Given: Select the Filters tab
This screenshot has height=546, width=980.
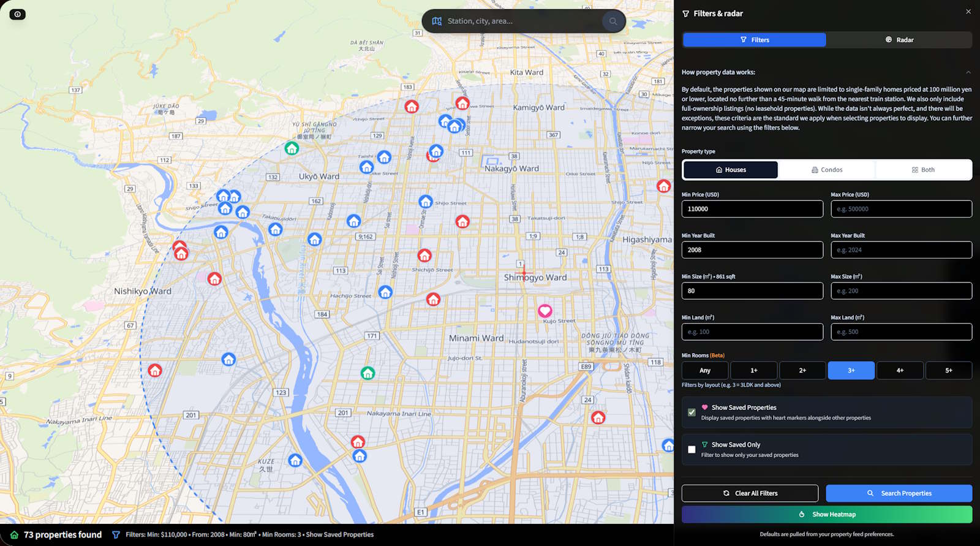Looking at the screenshot, I should pos(754,40).
